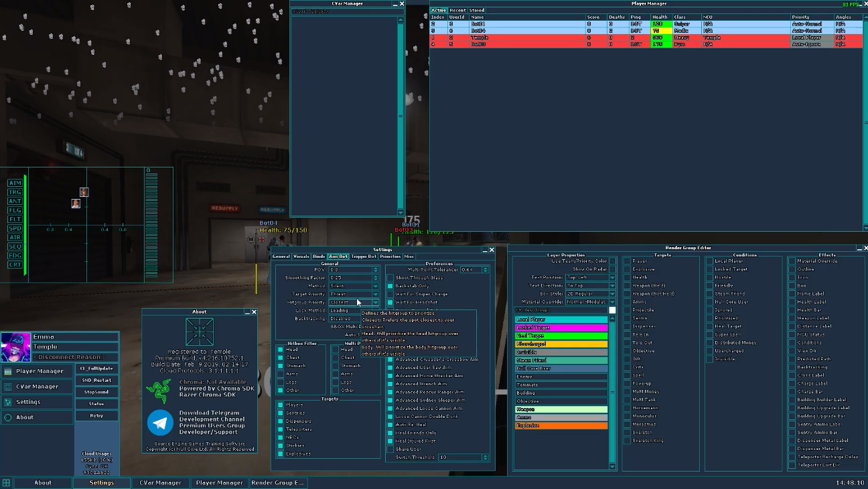
Task: Open the Target Priority dropdown
Action: tap(354, 294)
